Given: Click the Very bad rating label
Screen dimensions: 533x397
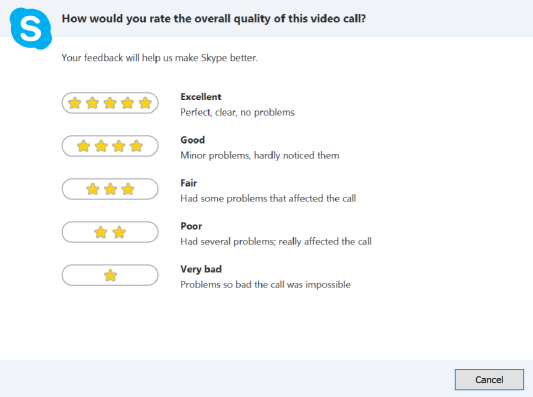Looking at the screenshot, I should 201,270.
